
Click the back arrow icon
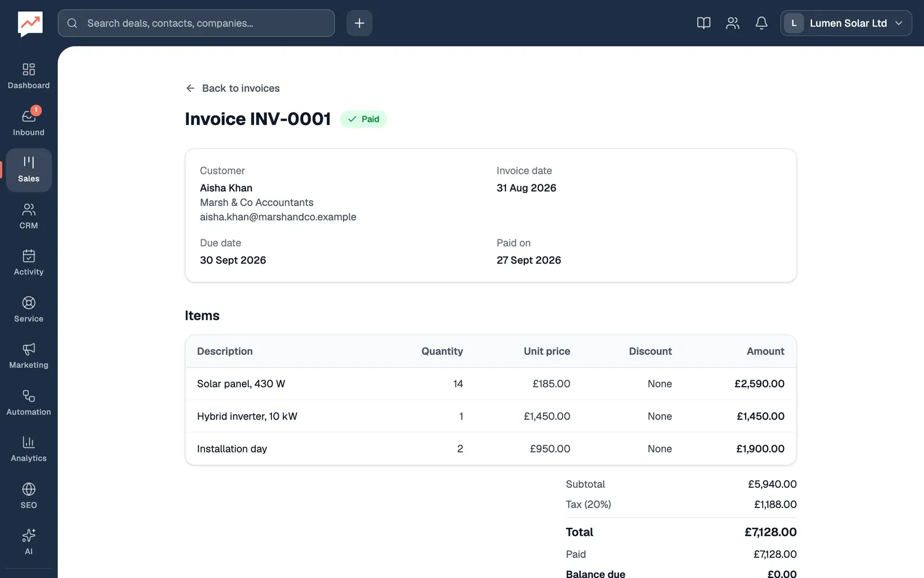[191, 88]
